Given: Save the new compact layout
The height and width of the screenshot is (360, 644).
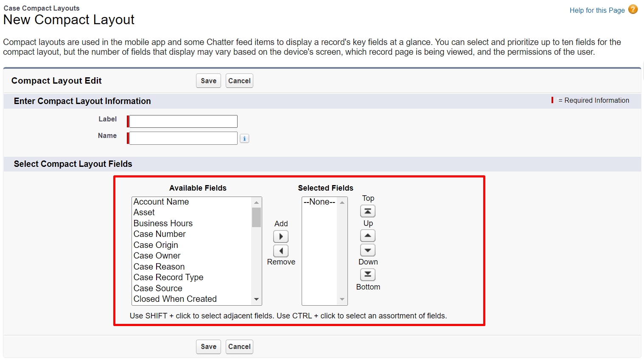Looking at the screenshot, I should tap(208, 80).
